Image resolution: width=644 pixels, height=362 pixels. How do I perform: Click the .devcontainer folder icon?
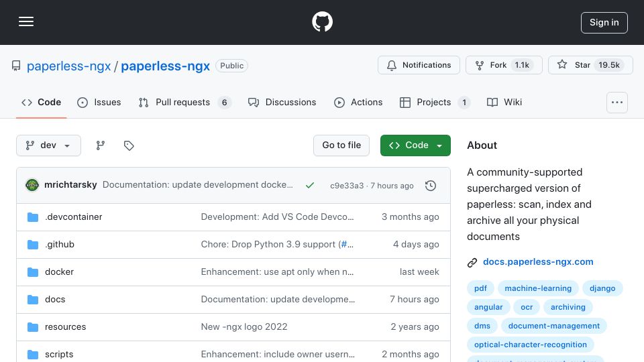point(33,217)
